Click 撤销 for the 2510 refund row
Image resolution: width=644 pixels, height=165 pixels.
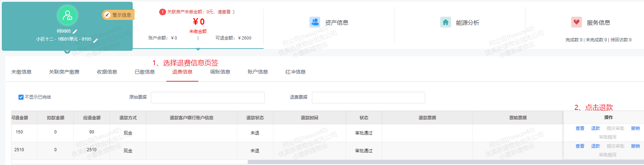tap(635, 146)
